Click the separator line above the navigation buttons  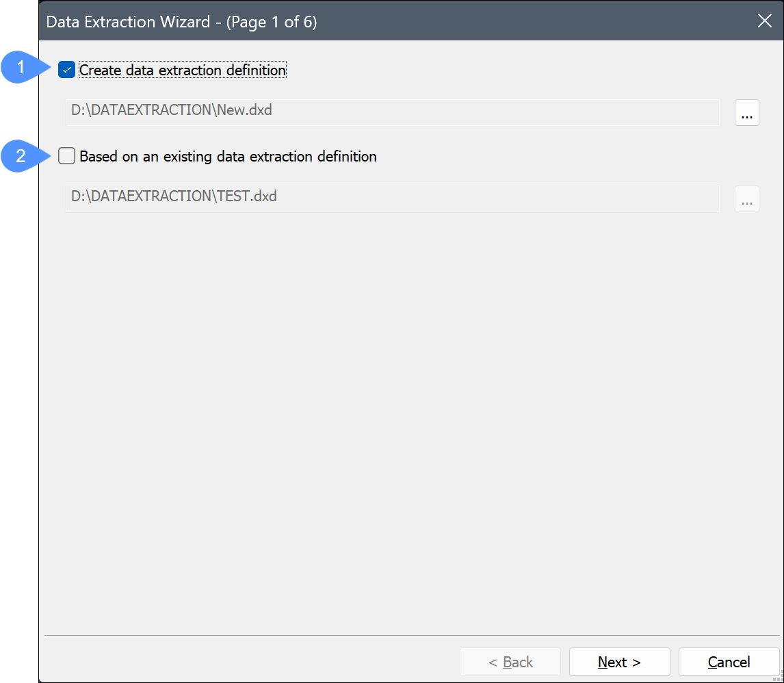click(410, 636)
